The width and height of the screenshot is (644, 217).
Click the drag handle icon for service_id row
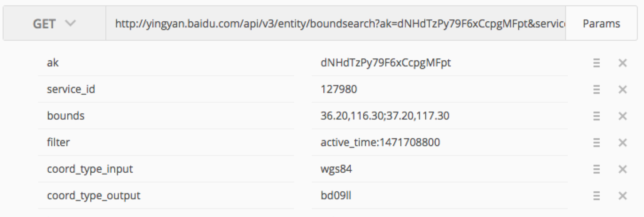point(596,90)
